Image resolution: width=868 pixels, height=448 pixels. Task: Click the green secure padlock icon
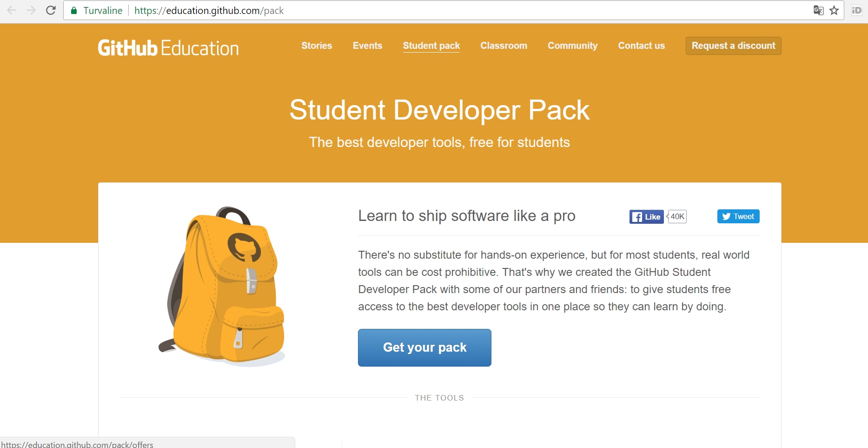73,11
